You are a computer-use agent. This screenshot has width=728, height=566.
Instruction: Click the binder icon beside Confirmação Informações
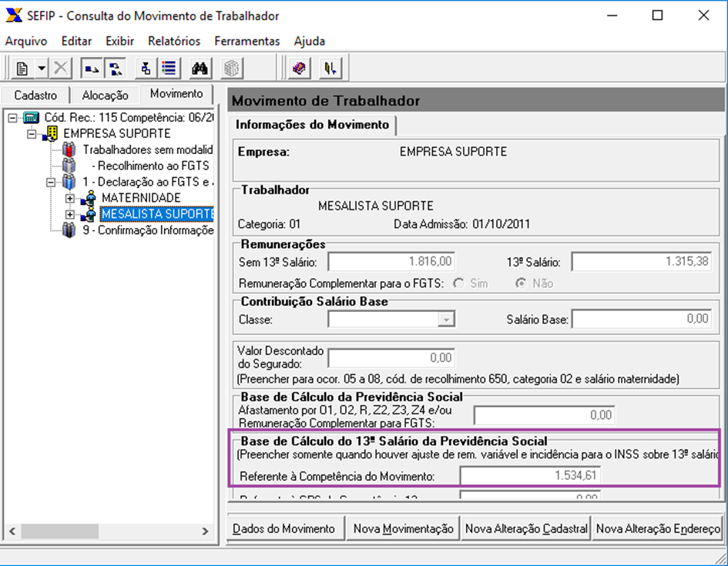point(69,230)
